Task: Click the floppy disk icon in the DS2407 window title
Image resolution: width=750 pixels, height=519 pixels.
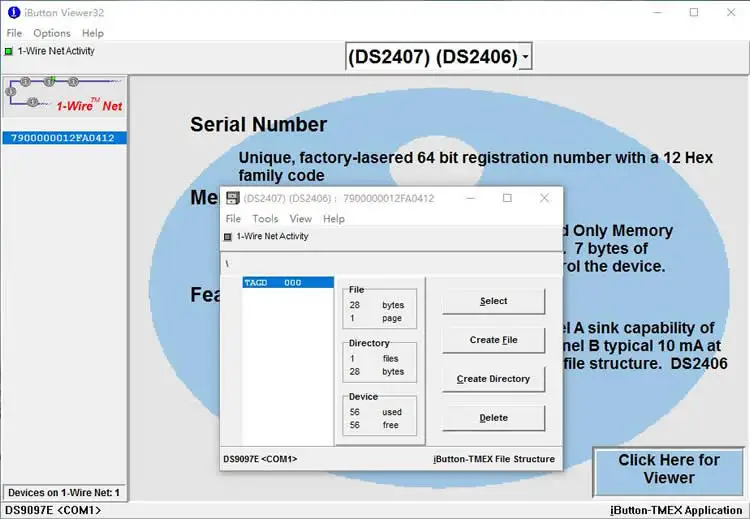Action: pyautogui.click(x=232, y=198)
